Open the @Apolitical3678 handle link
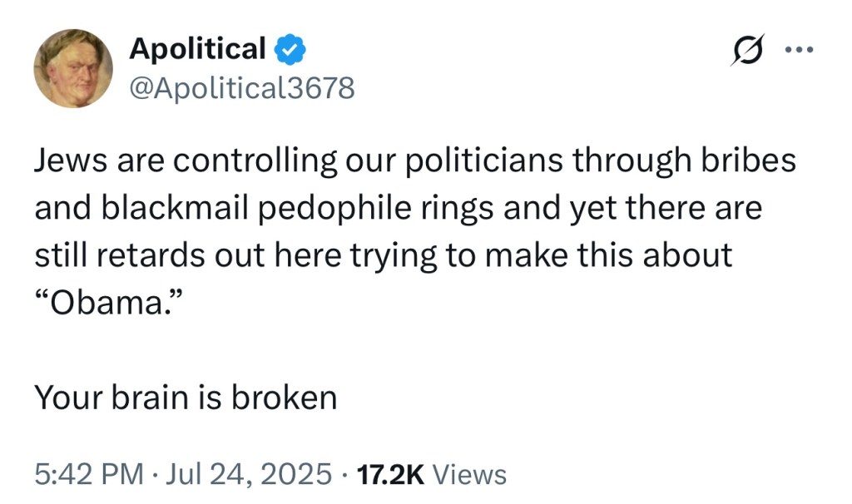852x504 pixels. [241, 86]
